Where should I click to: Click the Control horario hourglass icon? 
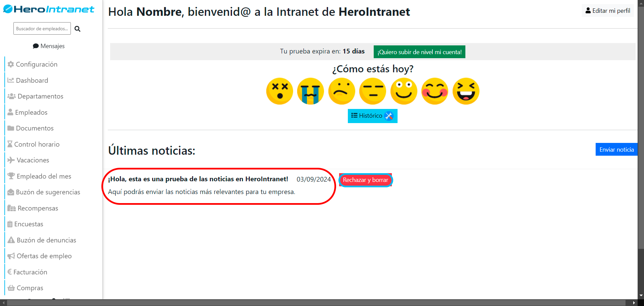point(10,144)
